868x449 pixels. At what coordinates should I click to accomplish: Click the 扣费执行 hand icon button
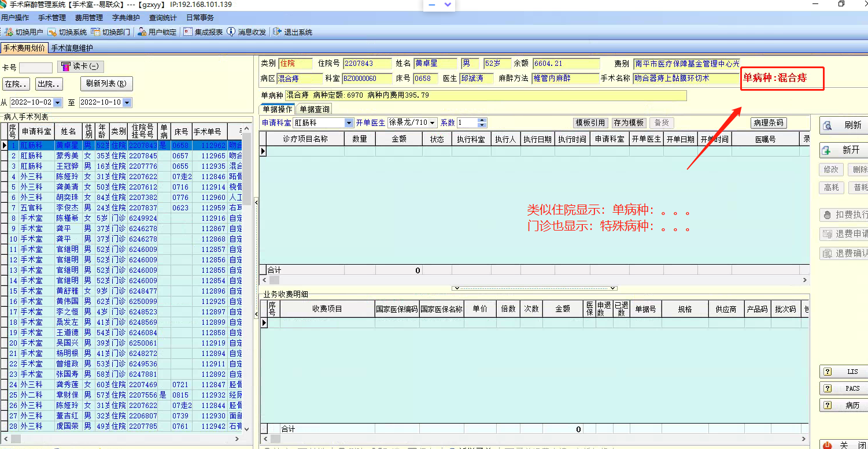(844, 215)
